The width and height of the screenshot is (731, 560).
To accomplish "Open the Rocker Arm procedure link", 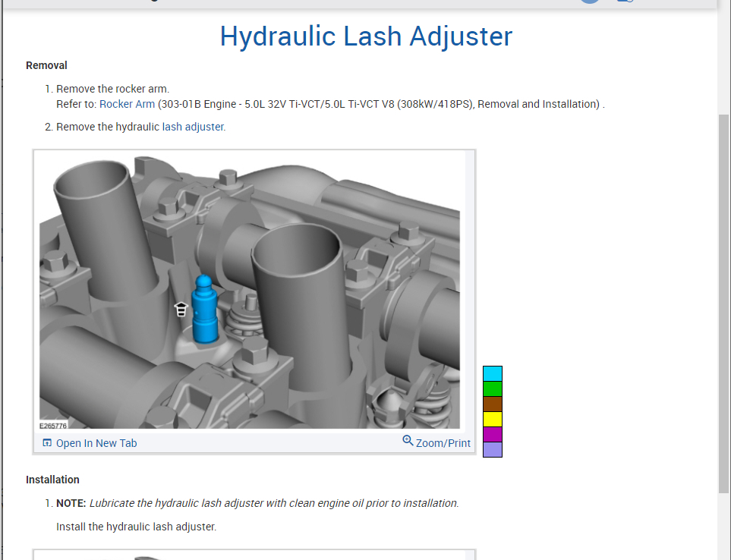I will coord(127,104).
